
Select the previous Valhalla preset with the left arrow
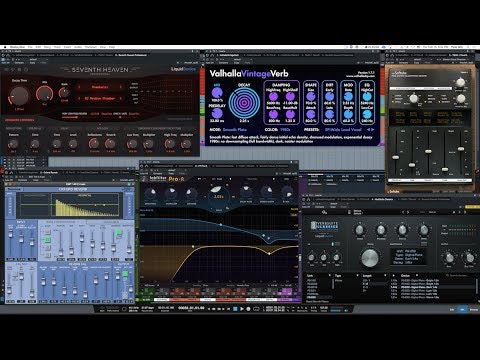pyautogui.click(x=368, y=129)
